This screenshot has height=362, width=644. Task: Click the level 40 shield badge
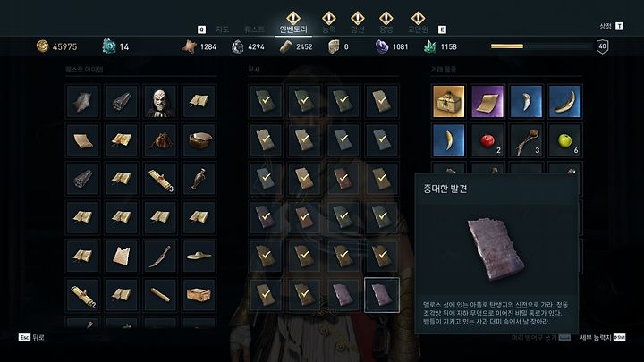pos(602,46)
